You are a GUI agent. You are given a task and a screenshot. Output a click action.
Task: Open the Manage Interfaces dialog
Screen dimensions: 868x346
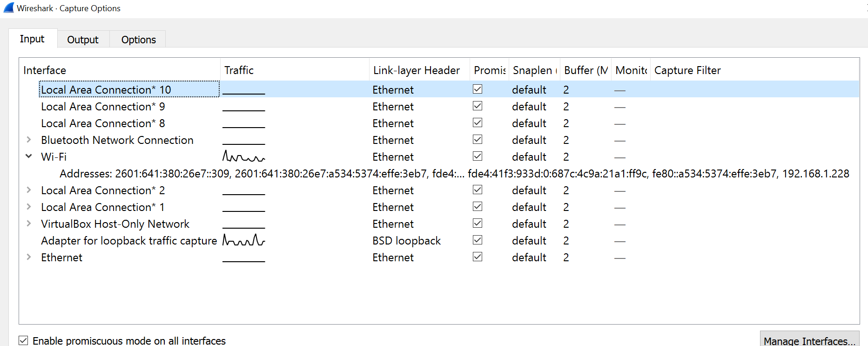809,339
